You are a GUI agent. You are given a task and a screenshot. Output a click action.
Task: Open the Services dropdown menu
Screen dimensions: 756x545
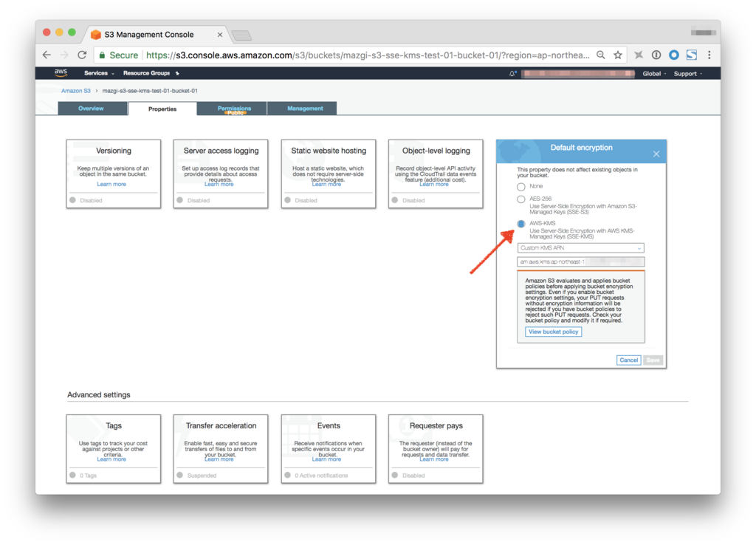point(99,73)
